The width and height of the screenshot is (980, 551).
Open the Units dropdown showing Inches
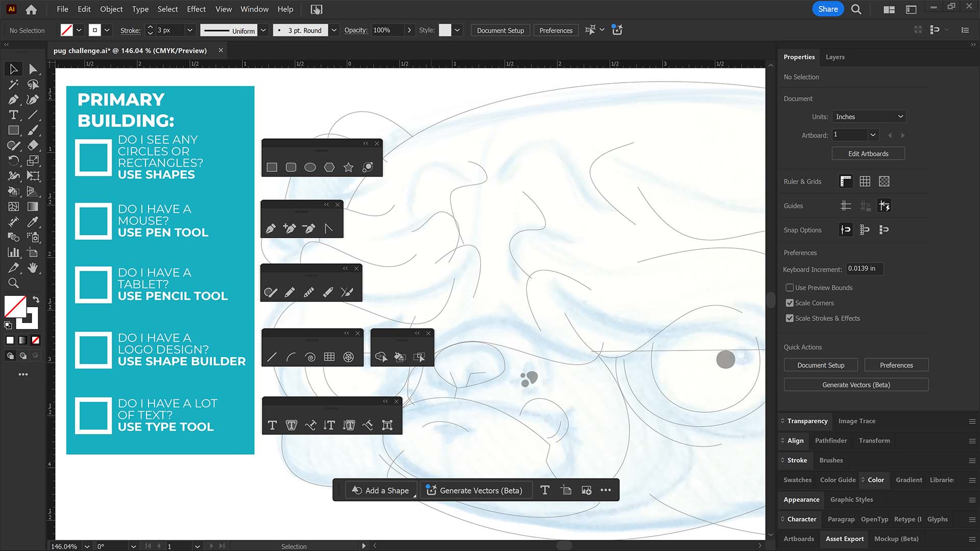pyautogui.click(x=869, y=117)
